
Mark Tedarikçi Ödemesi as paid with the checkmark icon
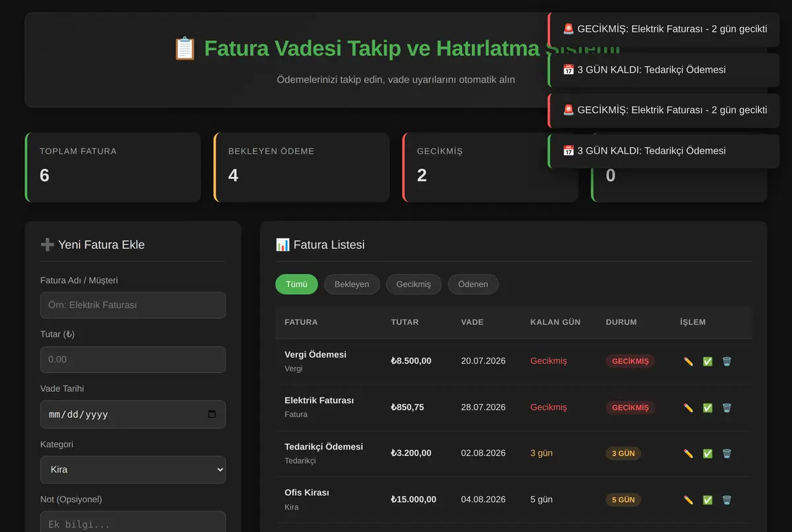coord(708,453)
